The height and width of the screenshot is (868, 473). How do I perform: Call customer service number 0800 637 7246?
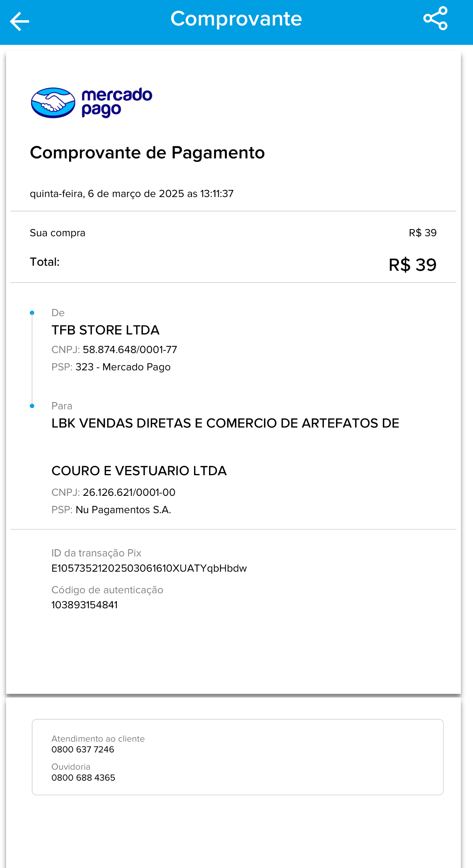click(83, 750)
